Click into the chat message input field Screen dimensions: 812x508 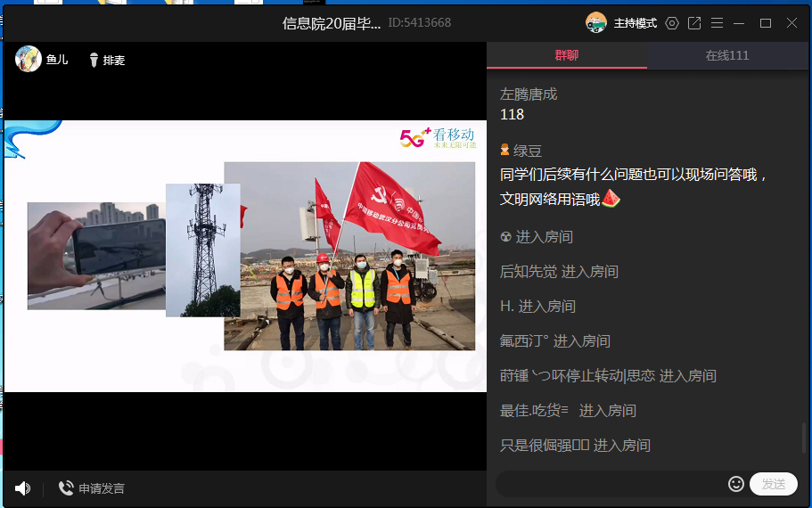(x=611, y=484)
